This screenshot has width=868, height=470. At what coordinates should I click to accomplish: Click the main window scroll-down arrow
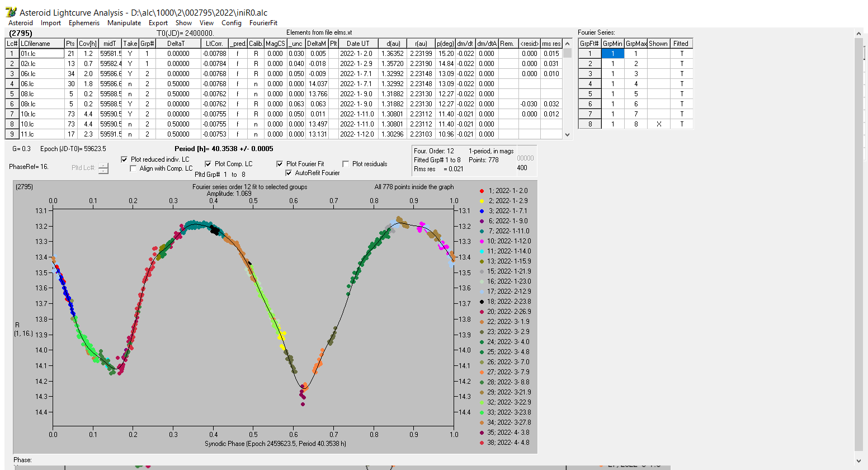[859, 460]
